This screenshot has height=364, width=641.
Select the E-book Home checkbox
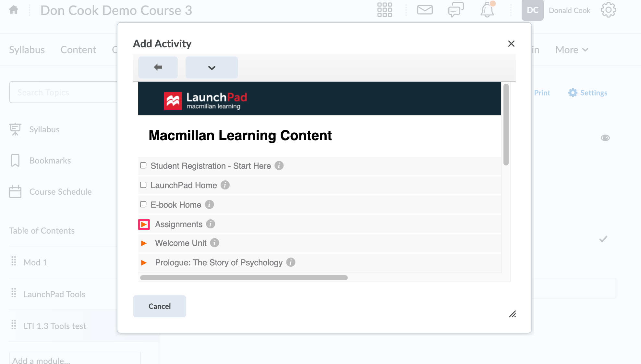[143, 204]
